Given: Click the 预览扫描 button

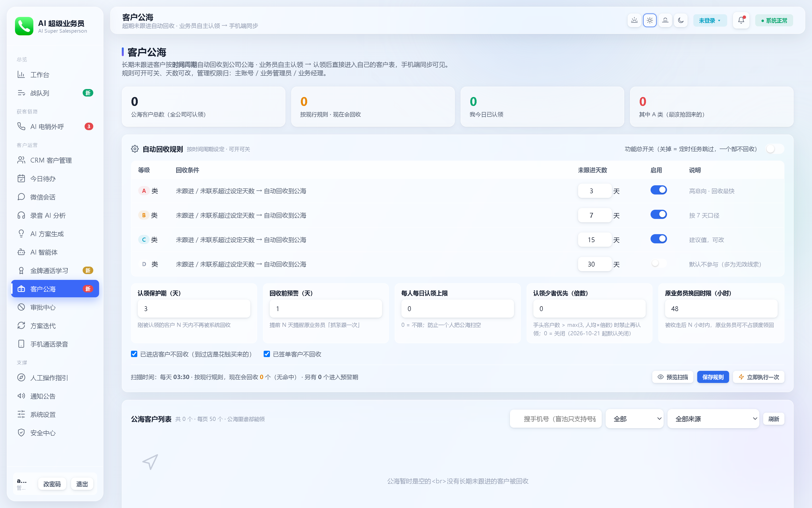Looking at the screenshot, I should click(x=673, y=377).
